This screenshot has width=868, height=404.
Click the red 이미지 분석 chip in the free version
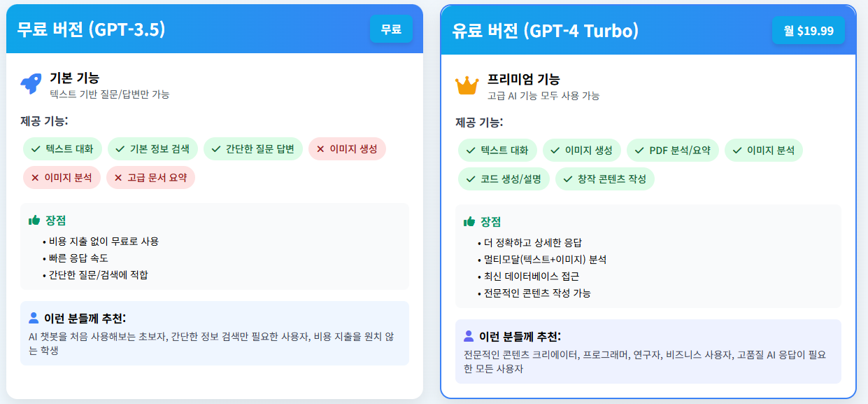(62, 177)
